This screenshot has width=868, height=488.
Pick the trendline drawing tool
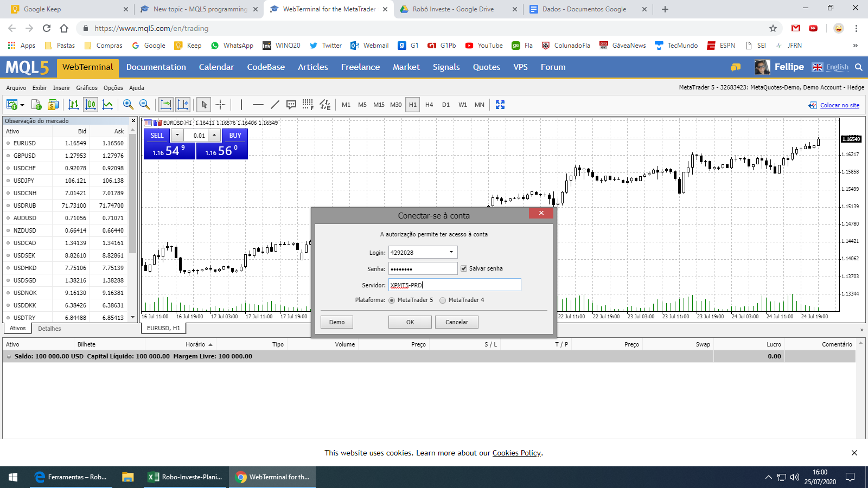point(275,105)
